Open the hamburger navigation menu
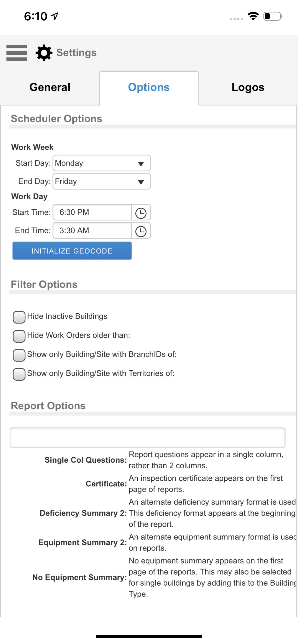The width and height of the screenshot is (298, 644). coord(17,53)
